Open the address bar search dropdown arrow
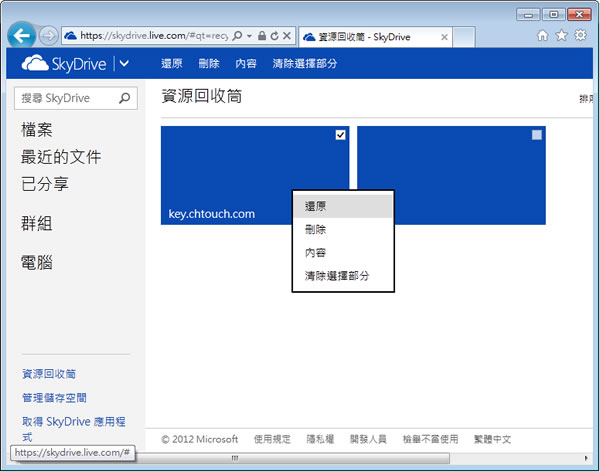The image size is (600, 472). tap(248, 36)
